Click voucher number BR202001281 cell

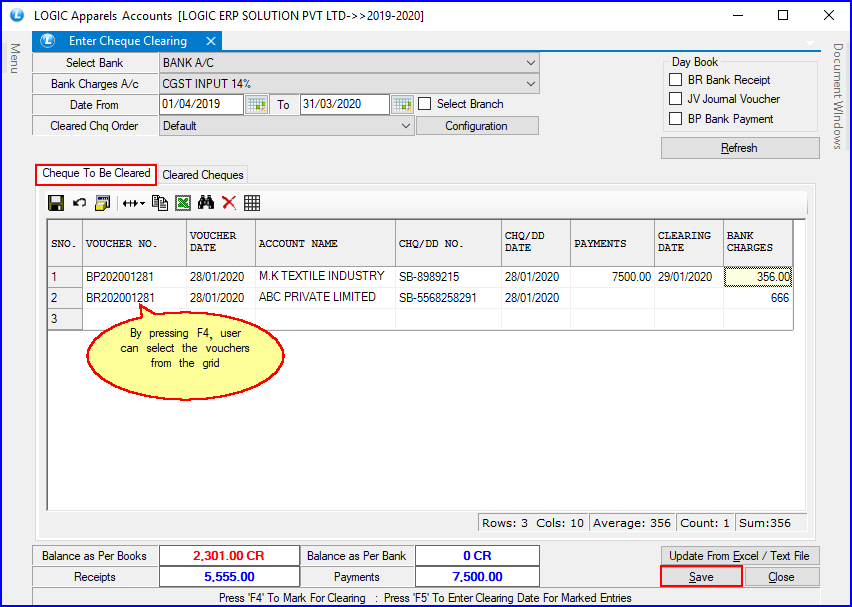coord(134,298)
